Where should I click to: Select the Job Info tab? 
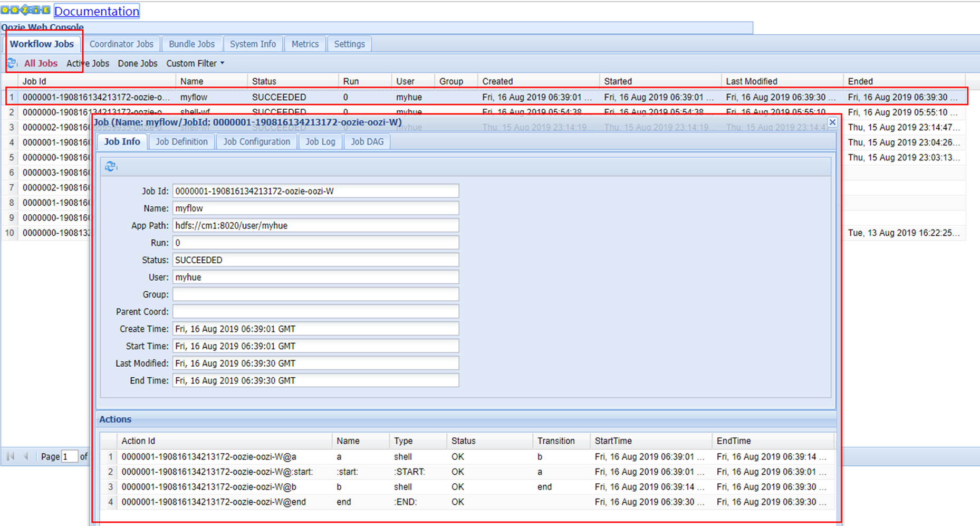(x=122, y=141)
